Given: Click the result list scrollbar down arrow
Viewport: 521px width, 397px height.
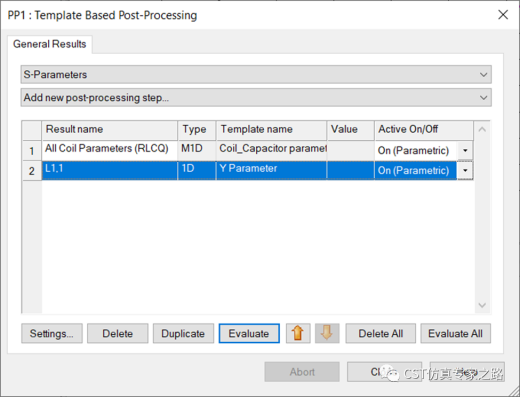Looking at the screenshot, I should pyautogui.click(x=482, y=305).
